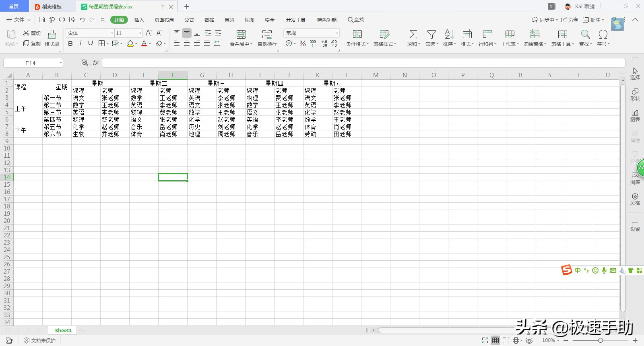This screenshot has width=644, height=346.
Task: Toggle italic formatting
Action: [80, 43]
